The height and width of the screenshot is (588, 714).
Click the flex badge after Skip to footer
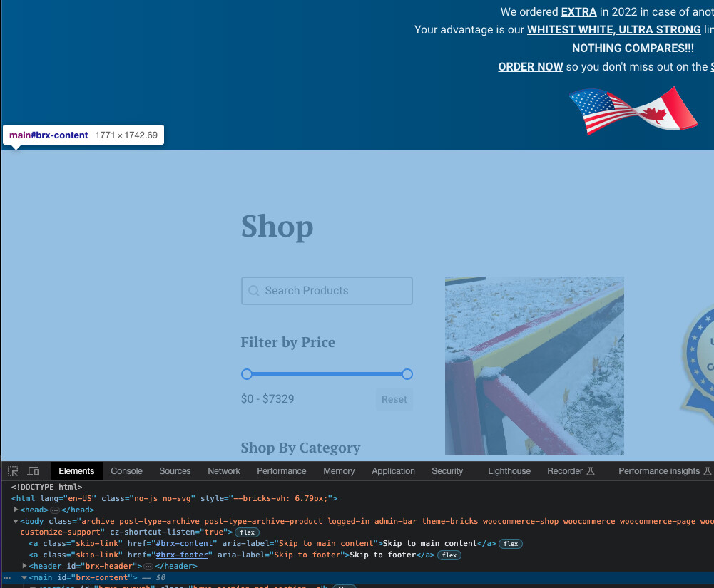tap(449, 555)
